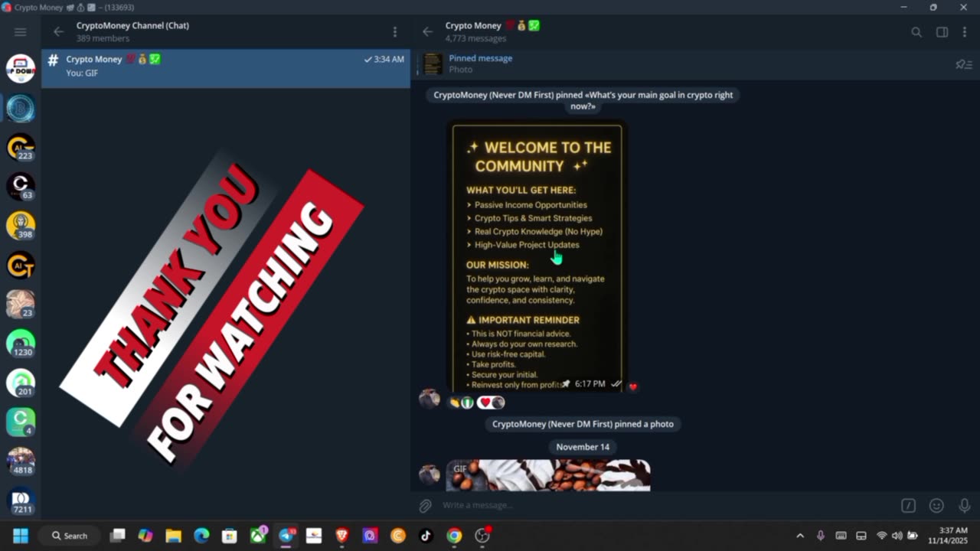Screen dimensions: 980x551
Task: Open sender avatar beside welcome post
Action: pyautogui.click(x=430, y=399)
